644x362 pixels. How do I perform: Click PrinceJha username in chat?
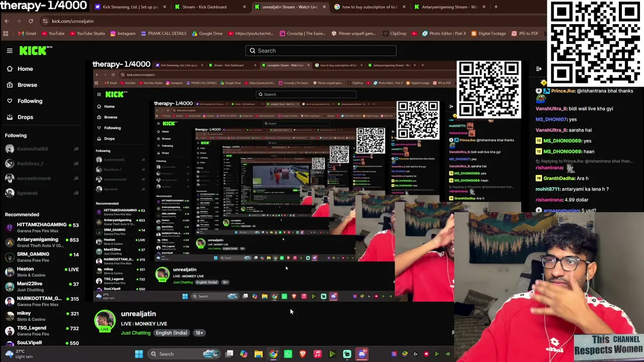[562, 91]
